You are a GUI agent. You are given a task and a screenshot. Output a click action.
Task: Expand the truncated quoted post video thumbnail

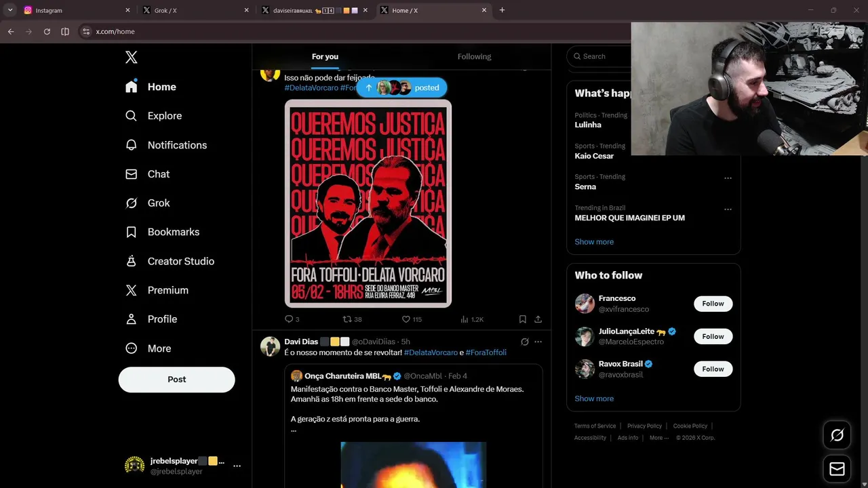pos(413,465)
